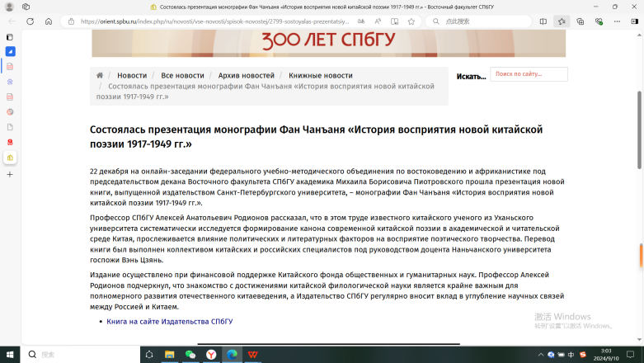Switch to the blue pinned vertical tab
The height and width of the screenshot is (363, 644).
pos(10,51)
